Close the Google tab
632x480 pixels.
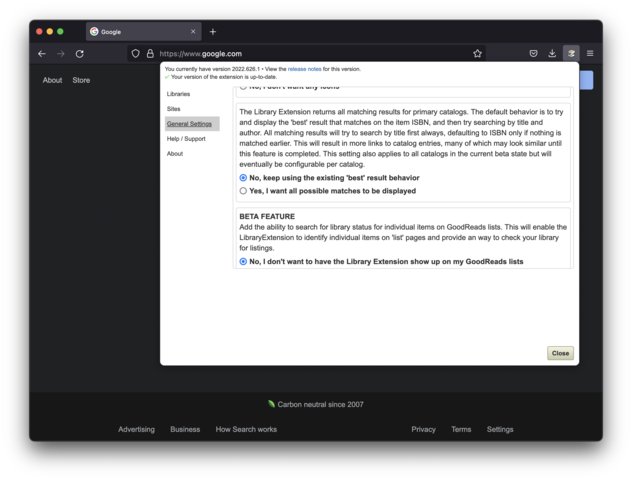pos(193,31)
